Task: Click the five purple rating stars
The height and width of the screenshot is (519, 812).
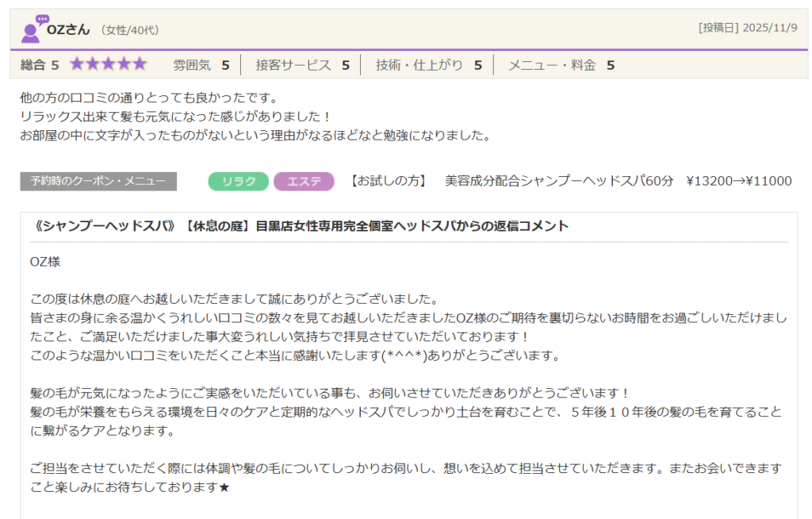Action: 108,64
